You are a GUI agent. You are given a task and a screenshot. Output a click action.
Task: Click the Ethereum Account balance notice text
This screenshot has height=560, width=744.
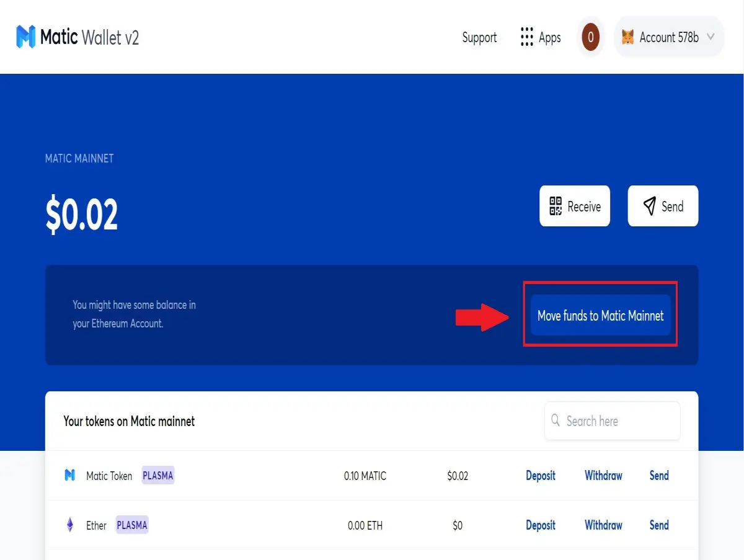(134, 314)
